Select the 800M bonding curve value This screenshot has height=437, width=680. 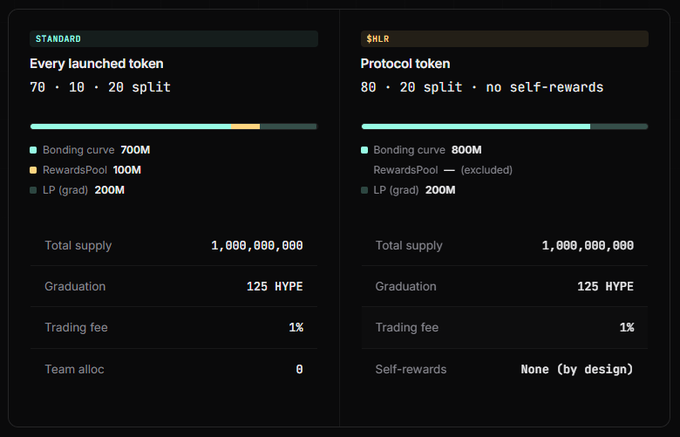click(466, 150)
